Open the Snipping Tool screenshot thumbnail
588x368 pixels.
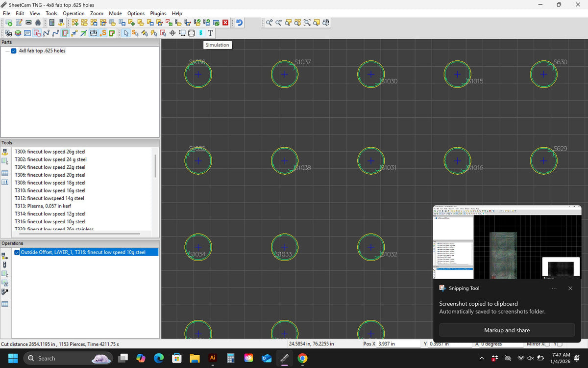(x=507, y=242)
